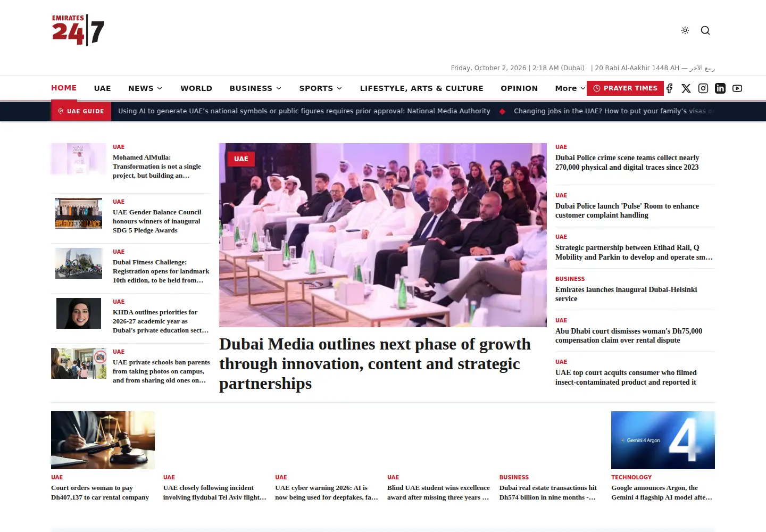Open UAE Gender Balance Council article
Image resolution: width=766 pixels, height=532 pixels.
pyautogui.click(x=157, y=221)
